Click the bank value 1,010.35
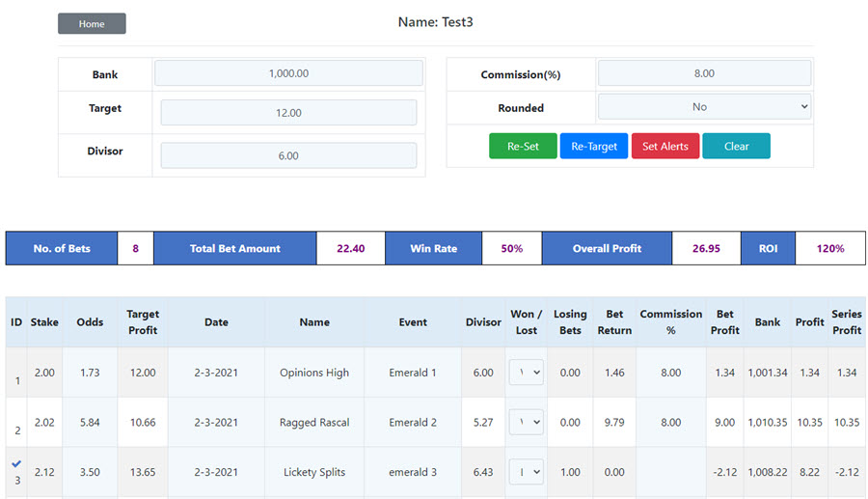 coord(768,423)
